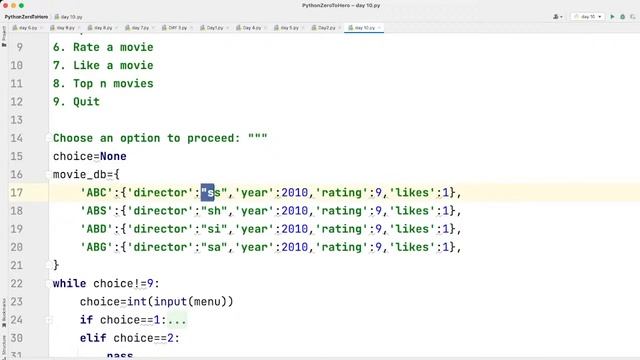Screen dimensions: 640x360
Task: Expand the folded if block on line 24
Action: [49, 320]
